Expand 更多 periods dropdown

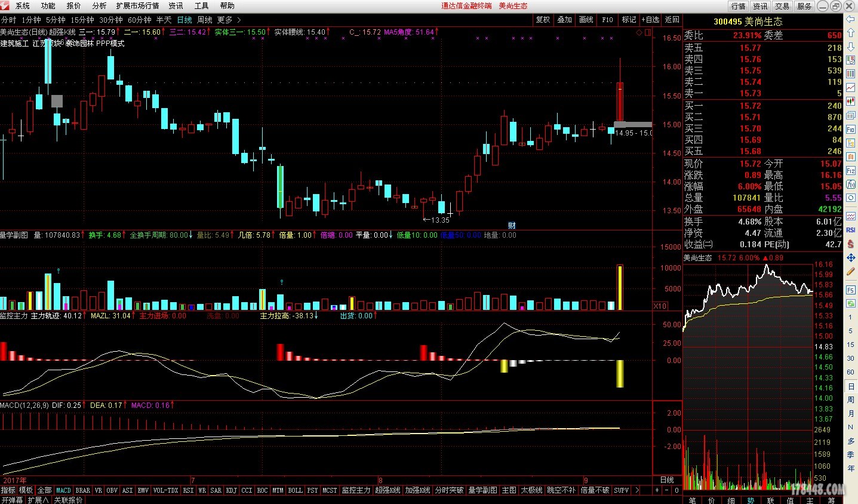tap(229, 20)
